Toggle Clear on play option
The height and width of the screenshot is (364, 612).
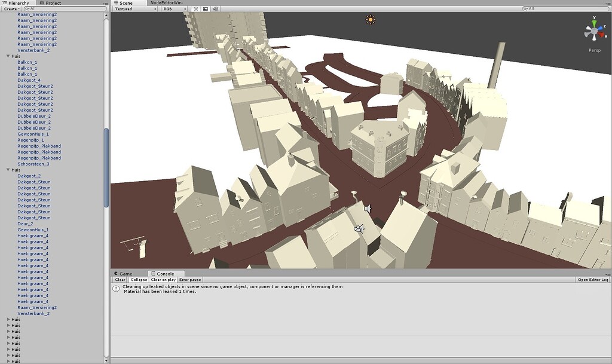[x=163, y=280]
